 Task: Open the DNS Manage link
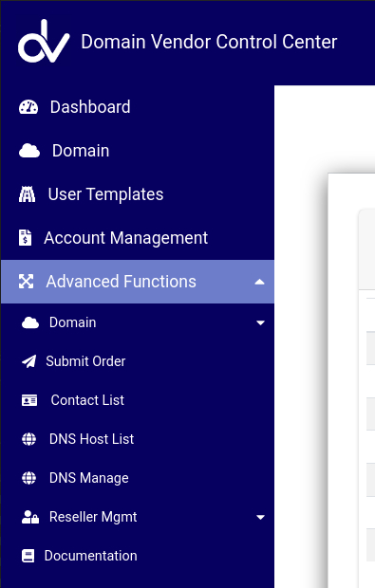(x=138, y=478)
